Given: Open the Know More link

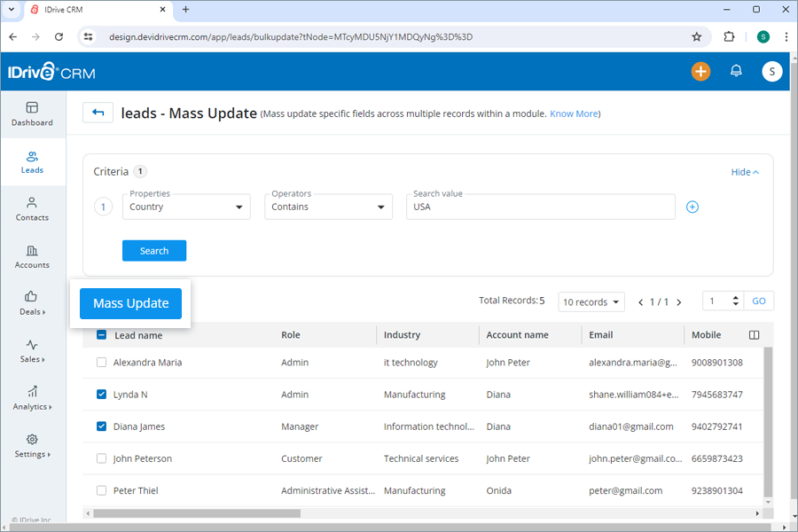Looking at the screenshot, I should click(x=573, y=113).
